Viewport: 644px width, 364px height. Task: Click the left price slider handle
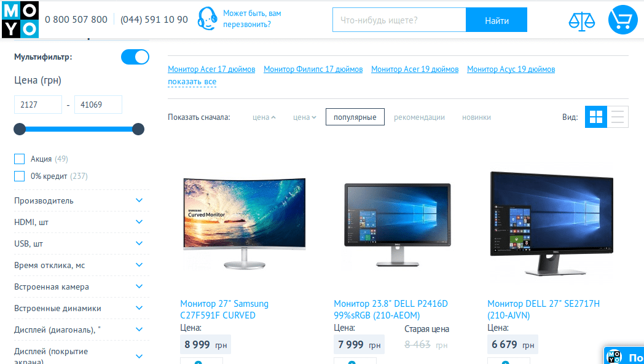tap(20, 129)
